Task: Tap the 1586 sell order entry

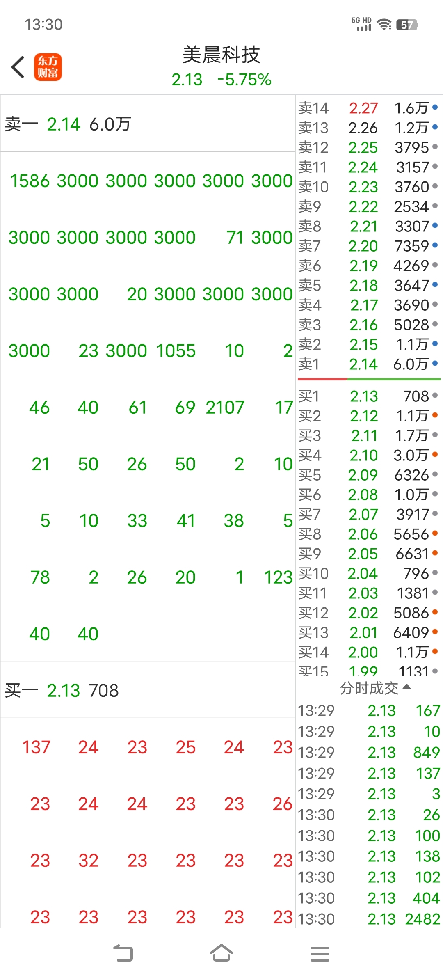Action: pyautogui.click(x=30, y=181)
